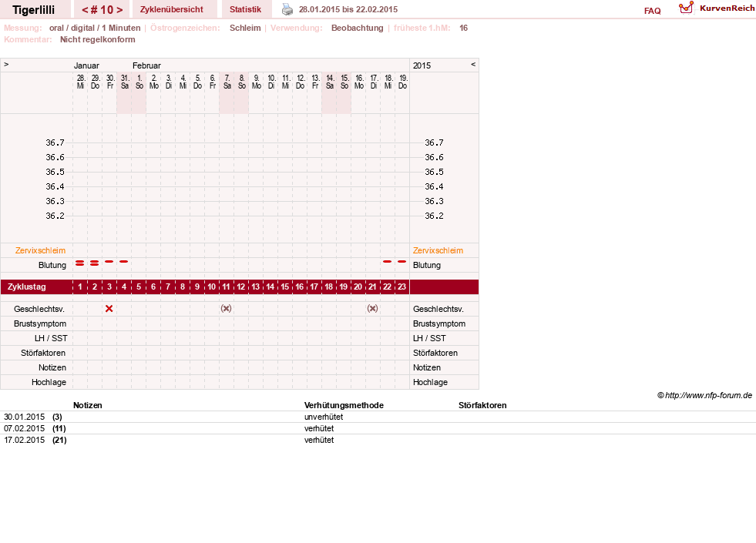Click the left Brustsymptom row label
Image resolution: width=756 pixels, height=543 pixels.
[x=40, y=323]
